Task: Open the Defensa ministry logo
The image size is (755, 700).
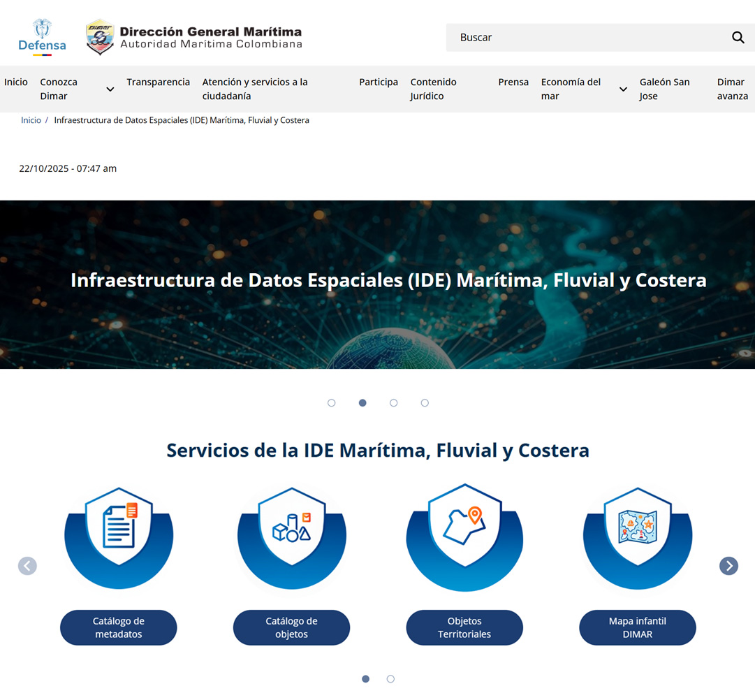Action: pos(42,38)
